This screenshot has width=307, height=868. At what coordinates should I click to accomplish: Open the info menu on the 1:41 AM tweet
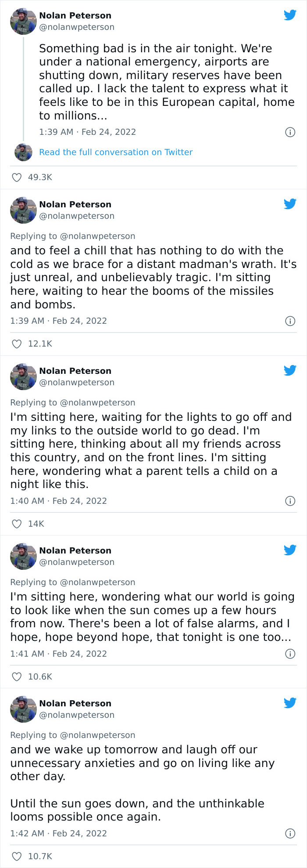tap(290, 654)
